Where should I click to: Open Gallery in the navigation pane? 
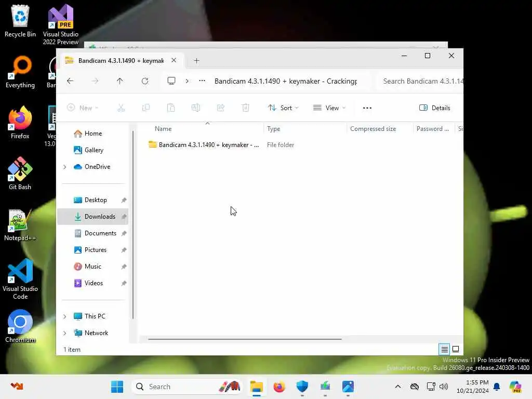(x=94, y=150)
